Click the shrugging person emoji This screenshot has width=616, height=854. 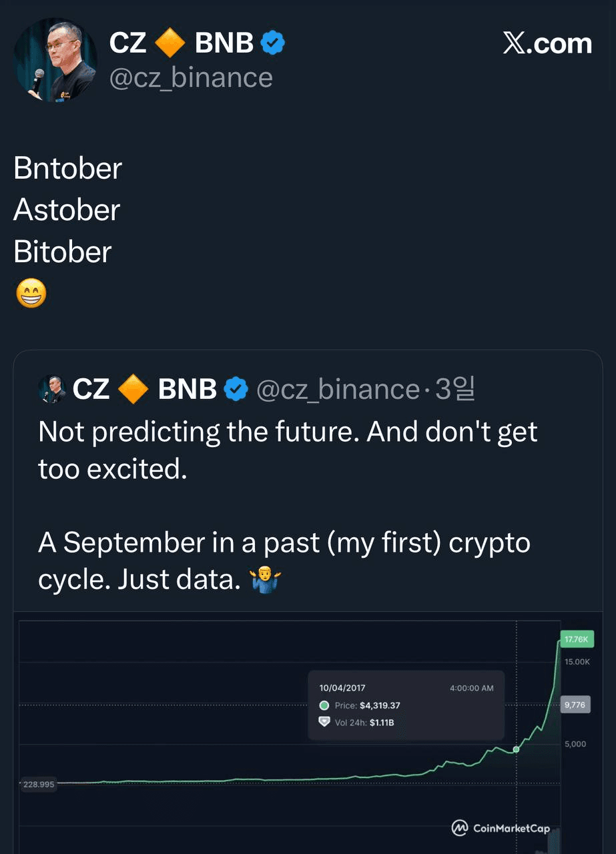tap(266, 580)
